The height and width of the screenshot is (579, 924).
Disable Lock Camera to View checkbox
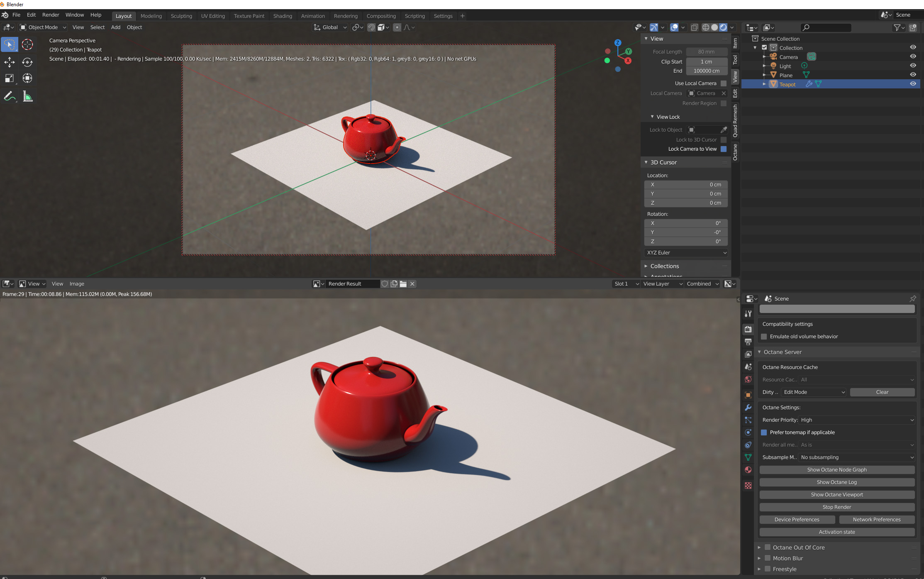(724, 149)
